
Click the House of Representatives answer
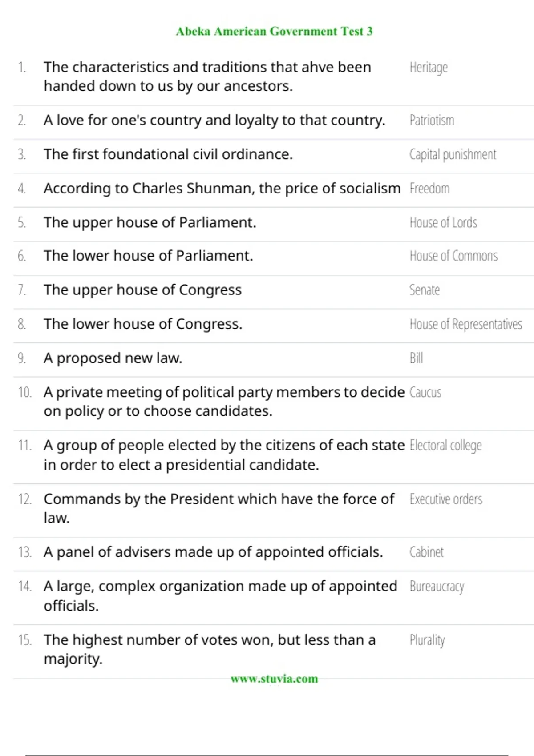coord(466,324)
